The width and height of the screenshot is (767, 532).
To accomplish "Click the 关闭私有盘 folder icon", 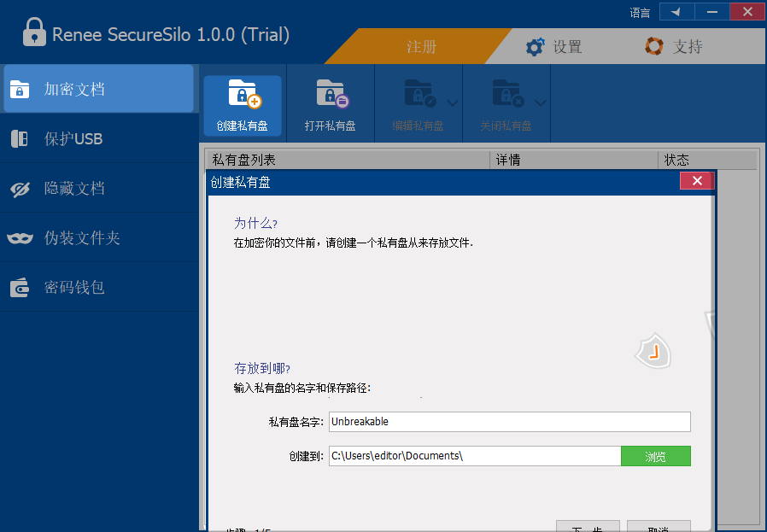I will 507,93.
